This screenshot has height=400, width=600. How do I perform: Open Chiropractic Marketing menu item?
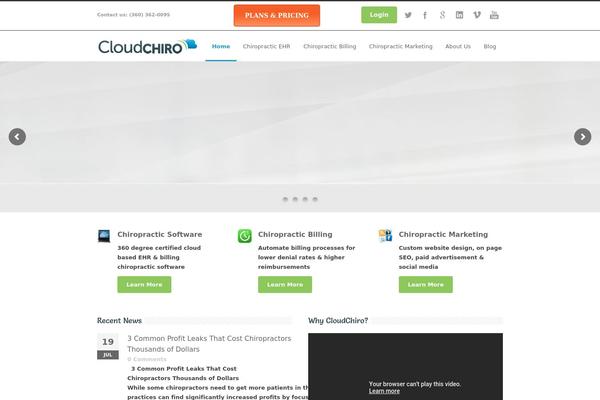pyautogui.click(x=401, y=46)
